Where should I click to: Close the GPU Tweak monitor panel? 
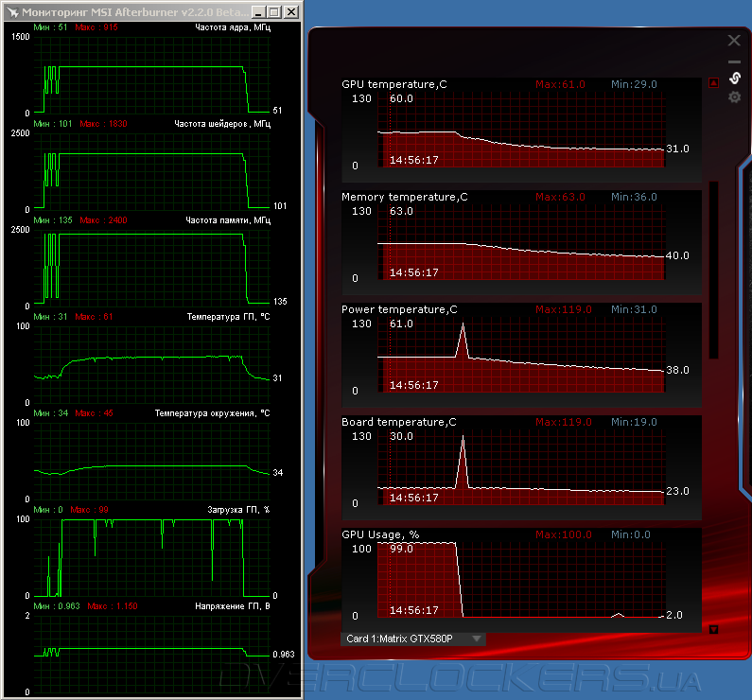(x=734, y=41)
